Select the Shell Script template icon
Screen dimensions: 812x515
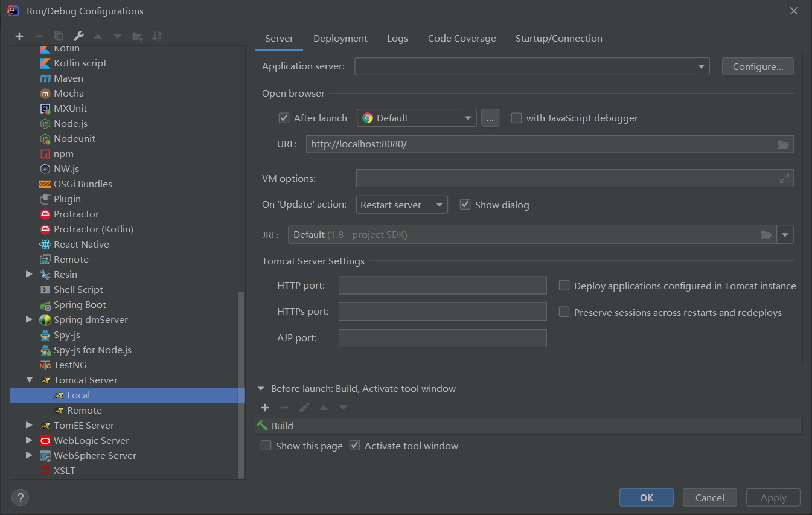click(45, 290)
